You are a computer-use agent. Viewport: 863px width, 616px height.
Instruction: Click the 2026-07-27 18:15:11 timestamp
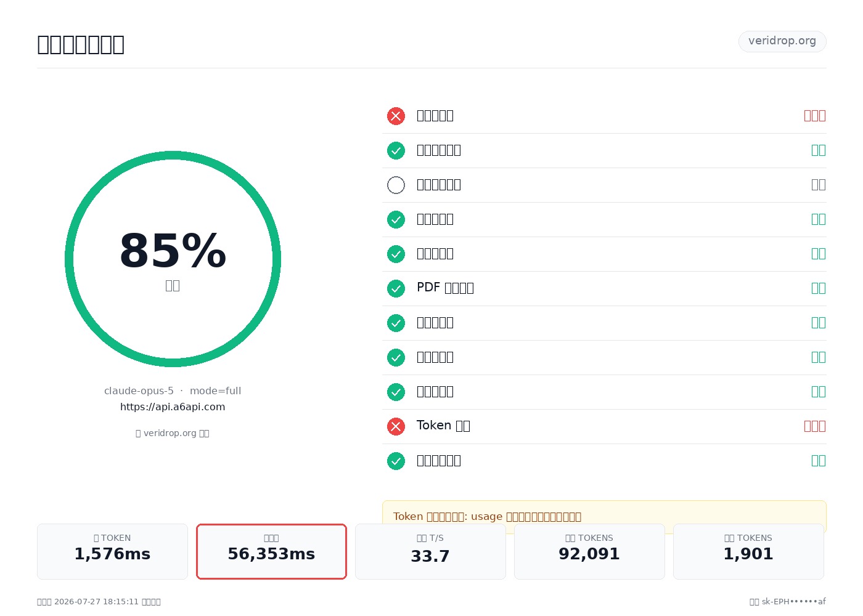pyautogui.click(x=96, y=602)
